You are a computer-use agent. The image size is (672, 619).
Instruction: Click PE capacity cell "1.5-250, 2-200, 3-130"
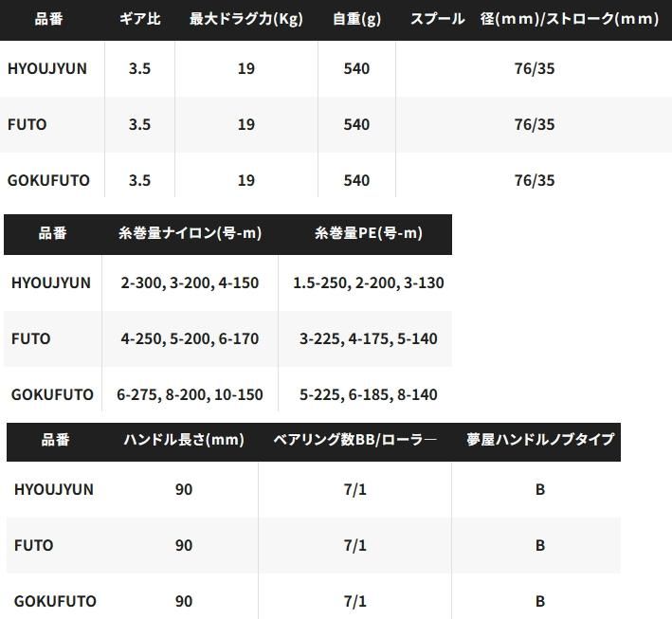(368, 282)
